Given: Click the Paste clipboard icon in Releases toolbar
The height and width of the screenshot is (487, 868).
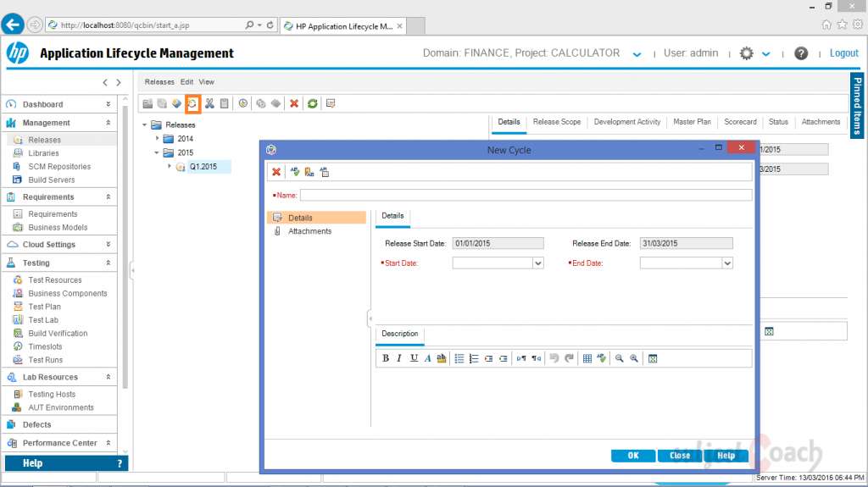Looking at the screenshot, I should pyautogui.click(x=224, y=103).
